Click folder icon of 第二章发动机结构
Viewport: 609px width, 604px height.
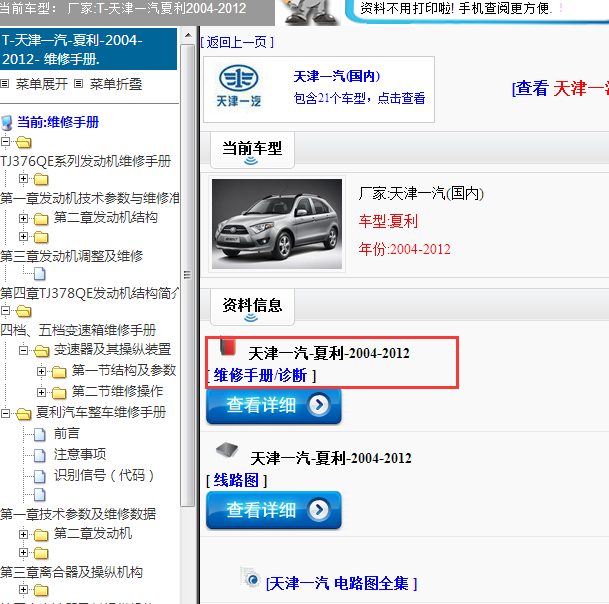(41, 219)
